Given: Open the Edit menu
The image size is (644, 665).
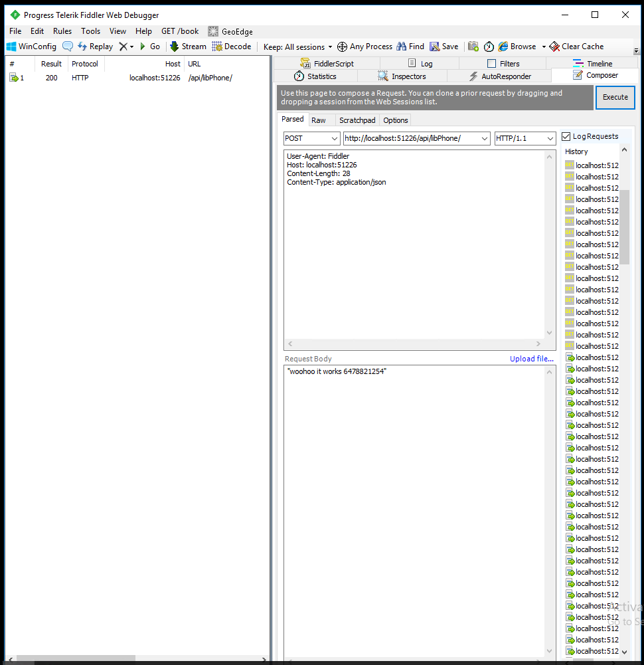Looking at the screenshot, I should pyautogui.click(x=37, y=31).
